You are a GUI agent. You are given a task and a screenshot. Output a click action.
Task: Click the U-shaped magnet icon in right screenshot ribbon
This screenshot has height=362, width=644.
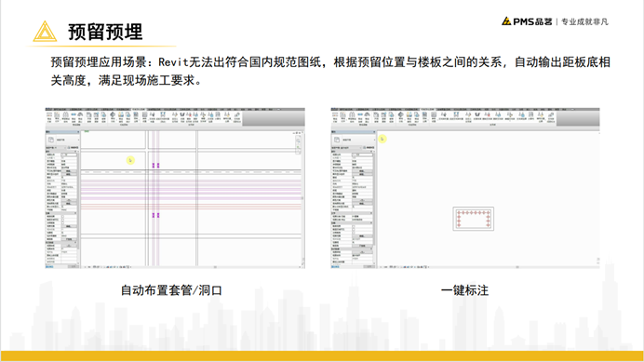point(477,114)
